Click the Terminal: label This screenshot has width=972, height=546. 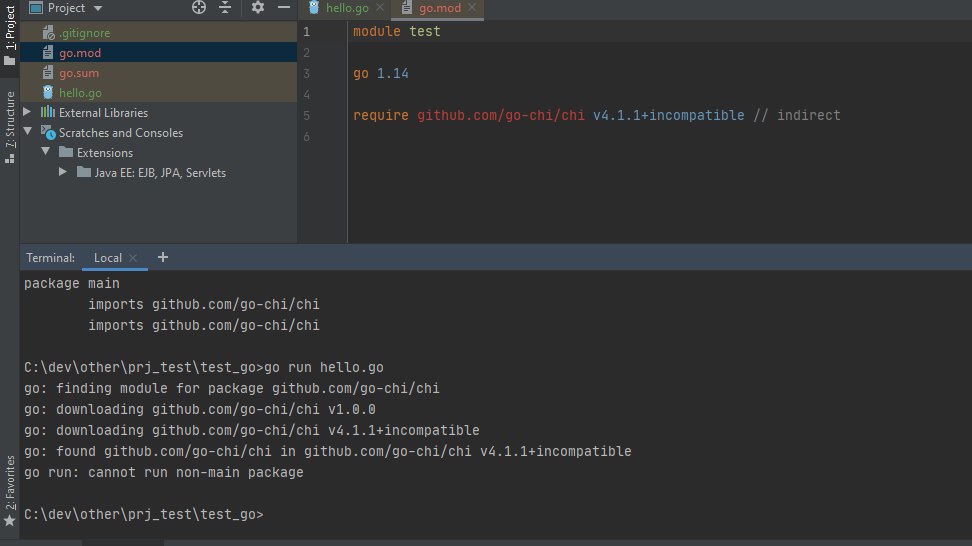click(50, 258)
